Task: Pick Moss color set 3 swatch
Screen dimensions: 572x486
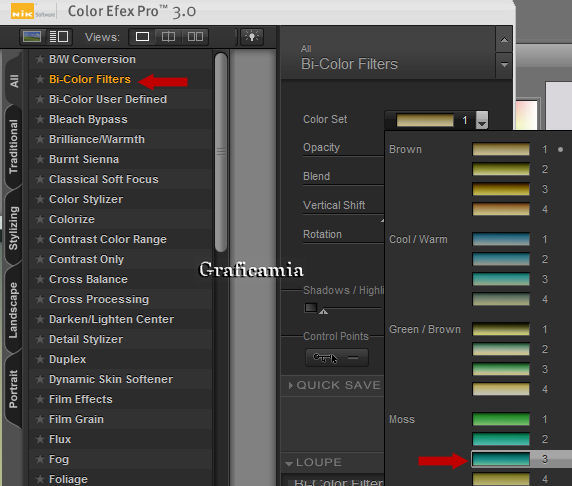Action: (501, 459)
